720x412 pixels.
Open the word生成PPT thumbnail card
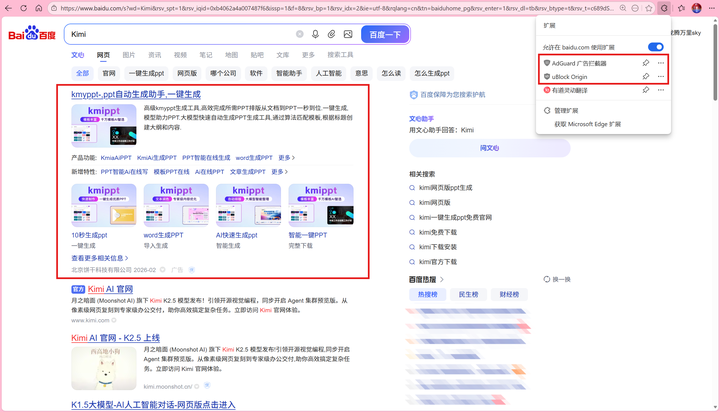pyautogui.click(x=176, y=206)
